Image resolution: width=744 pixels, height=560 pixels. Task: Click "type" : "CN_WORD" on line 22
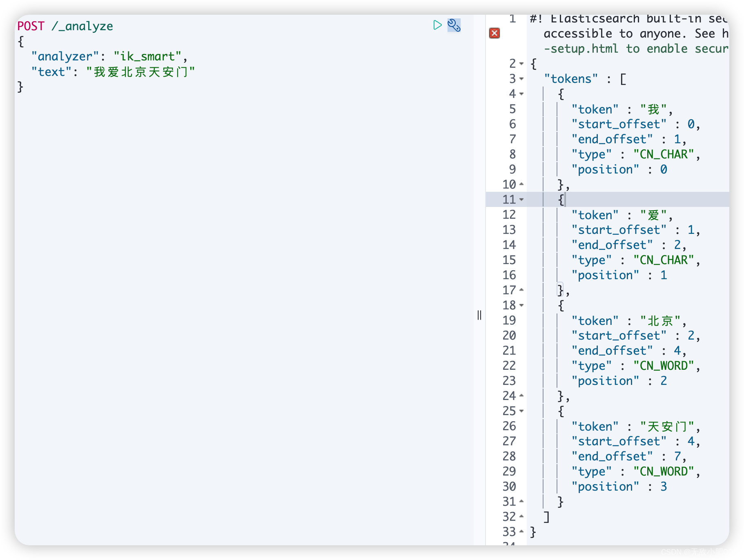[636, 366]
